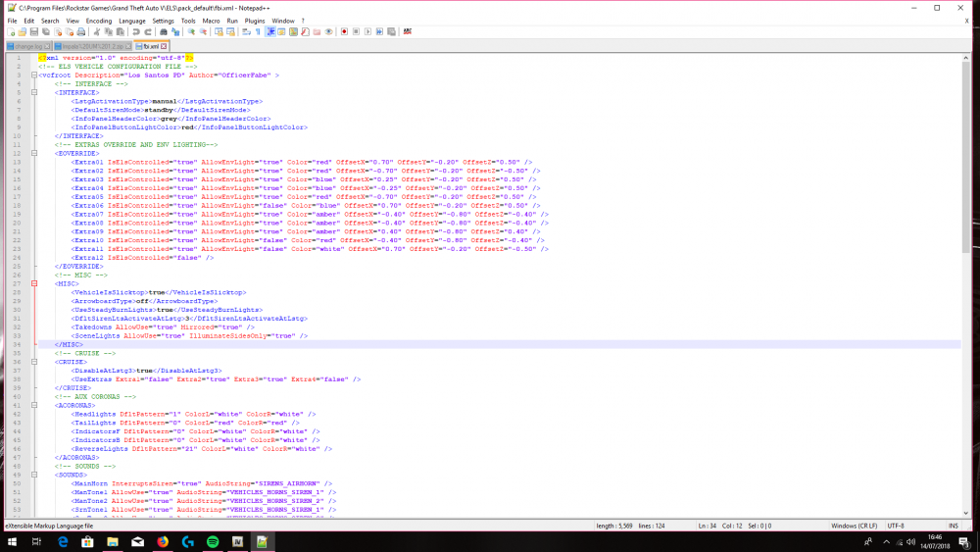Open Firefox from the taskbar

tap(163, 542)
